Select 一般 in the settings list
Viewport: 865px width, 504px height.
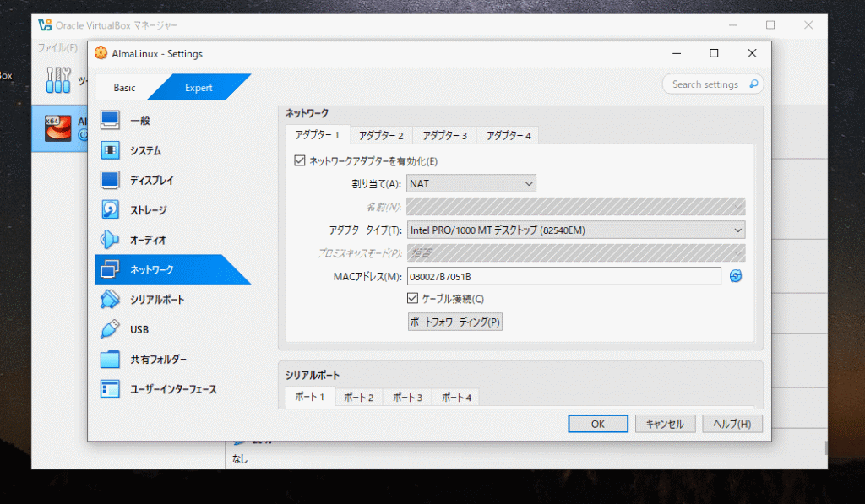(140, 121)
